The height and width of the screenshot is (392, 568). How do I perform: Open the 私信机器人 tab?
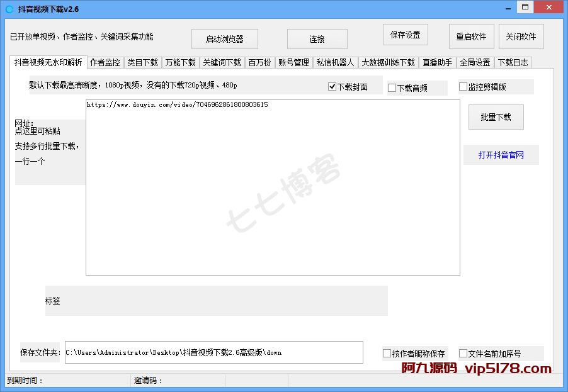point(335,63)
